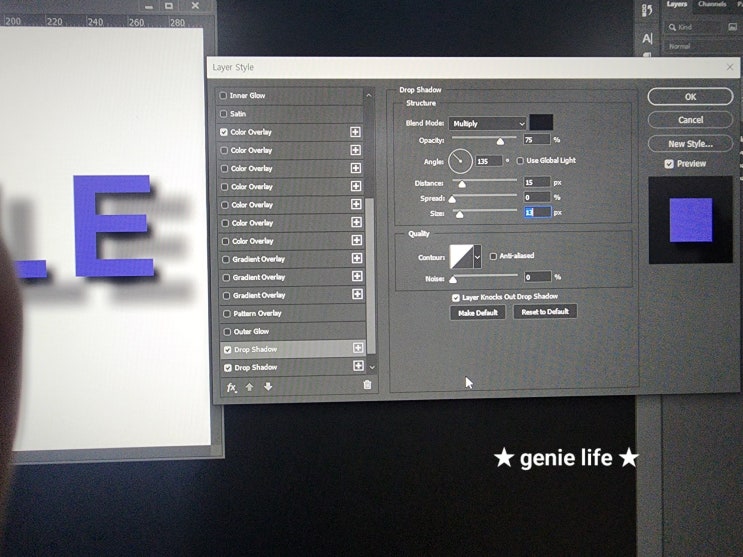Toggle Layer Knocks Out Drop Shadow checkbox

click(x=456, y=298)
